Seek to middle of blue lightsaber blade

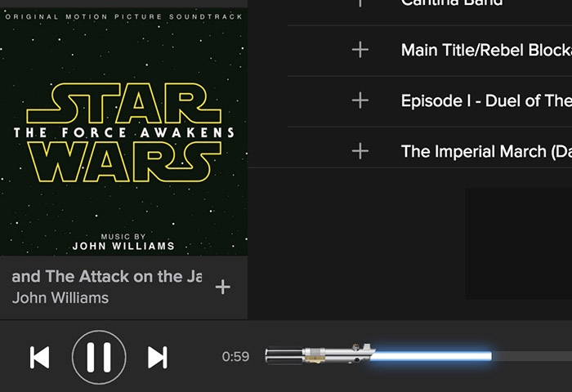(431, 356)
